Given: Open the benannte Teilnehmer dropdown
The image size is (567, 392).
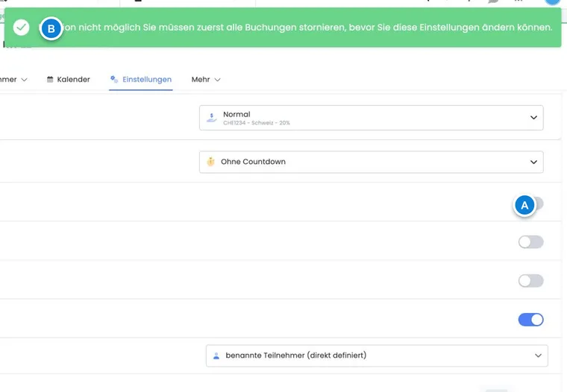Looking at the screenshot, I should coord(377,355).
